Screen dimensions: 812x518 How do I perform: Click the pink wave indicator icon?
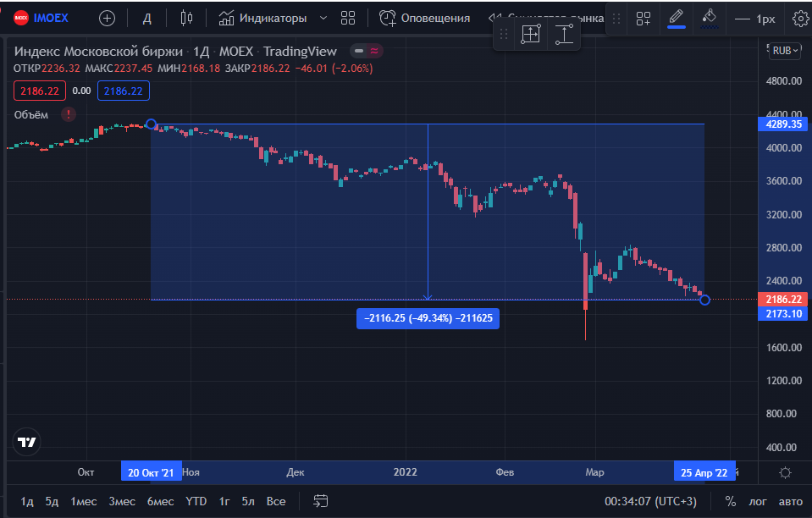pyautogui.click(x=374, y=51)
